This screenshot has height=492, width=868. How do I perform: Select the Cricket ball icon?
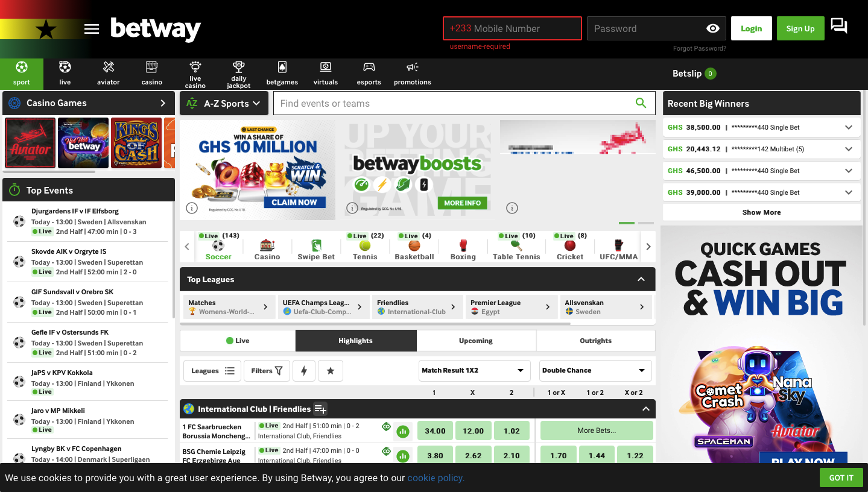click(x=570, y=245)
